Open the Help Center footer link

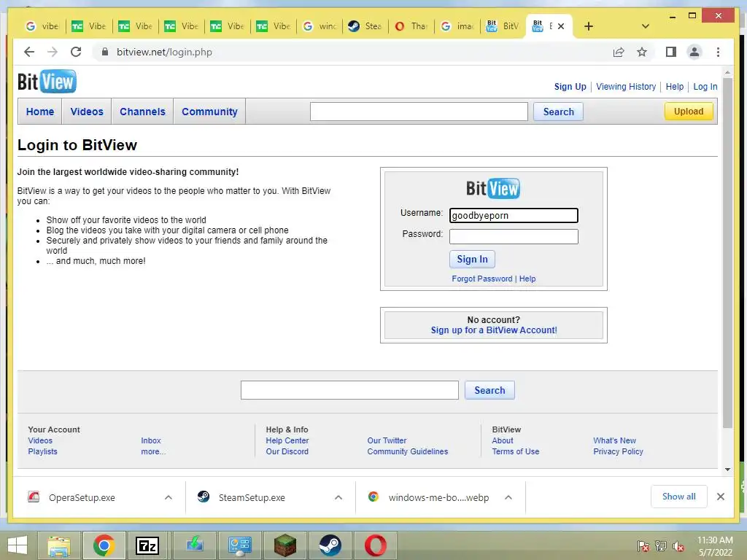(x=287, y=440)
